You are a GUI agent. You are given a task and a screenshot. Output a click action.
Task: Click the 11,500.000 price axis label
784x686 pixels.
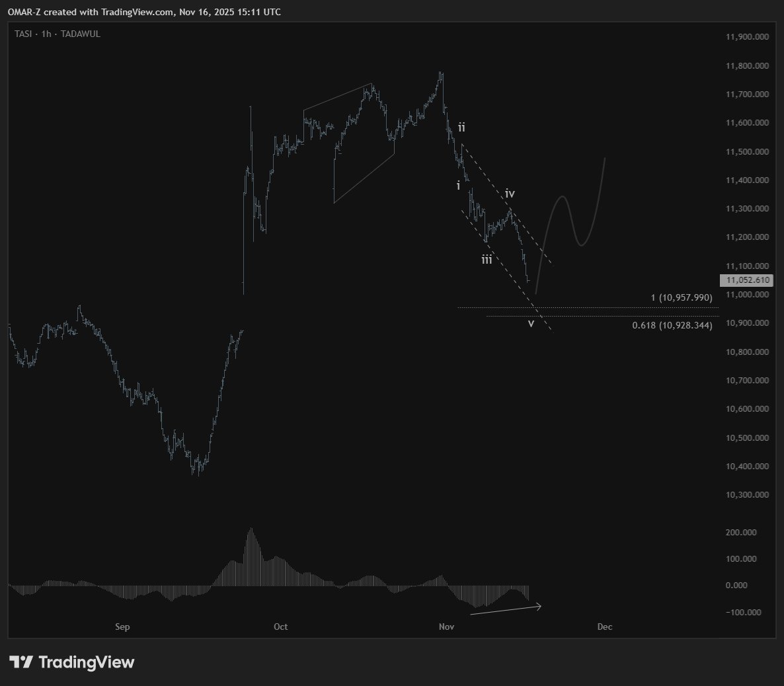747,151
